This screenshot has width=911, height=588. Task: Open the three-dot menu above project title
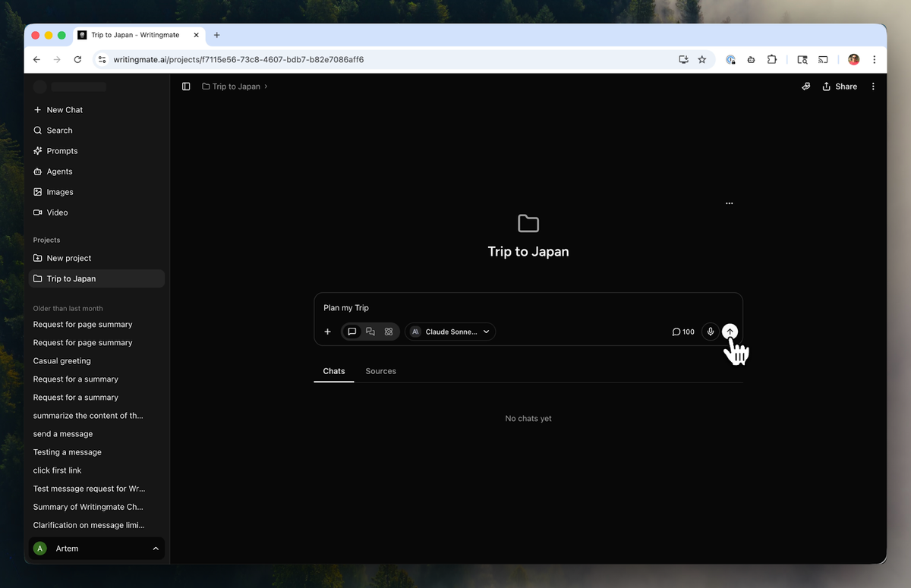point(729,203)
